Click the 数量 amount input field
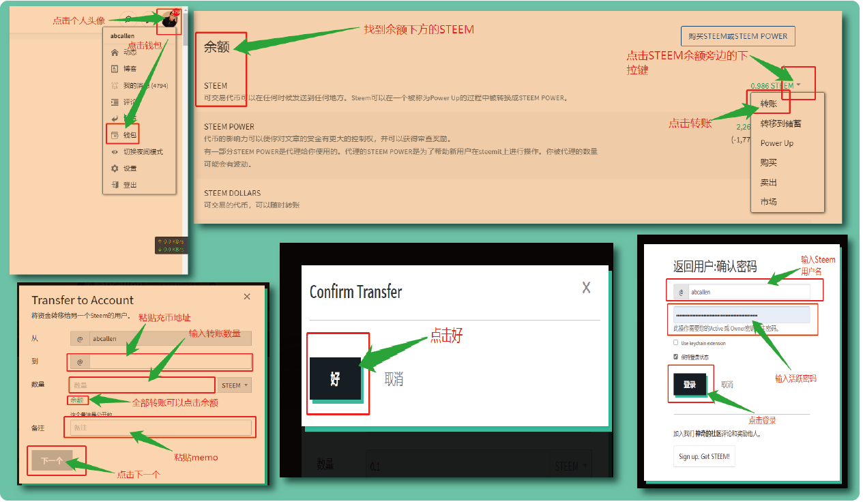 click(142, 385)
